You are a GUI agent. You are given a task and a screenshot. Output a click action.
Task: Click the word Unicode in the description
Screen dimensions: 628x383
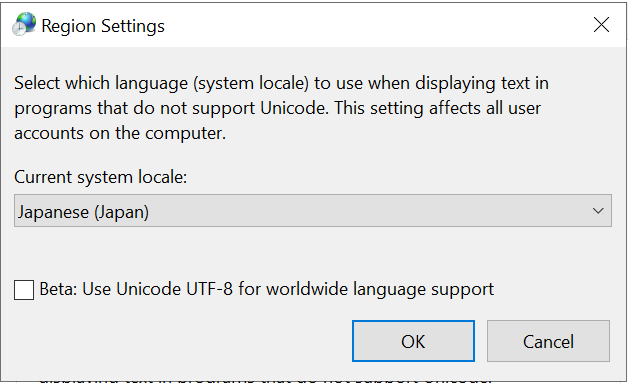293,108
